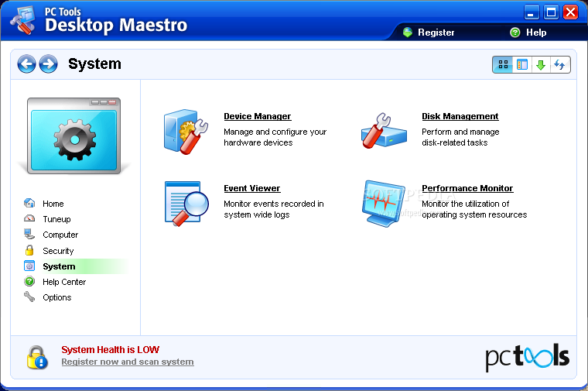Minimize the Desktop Maestro window
Image resolution: width=588 pixels, height=391 pixels.
tap(531, 12)
